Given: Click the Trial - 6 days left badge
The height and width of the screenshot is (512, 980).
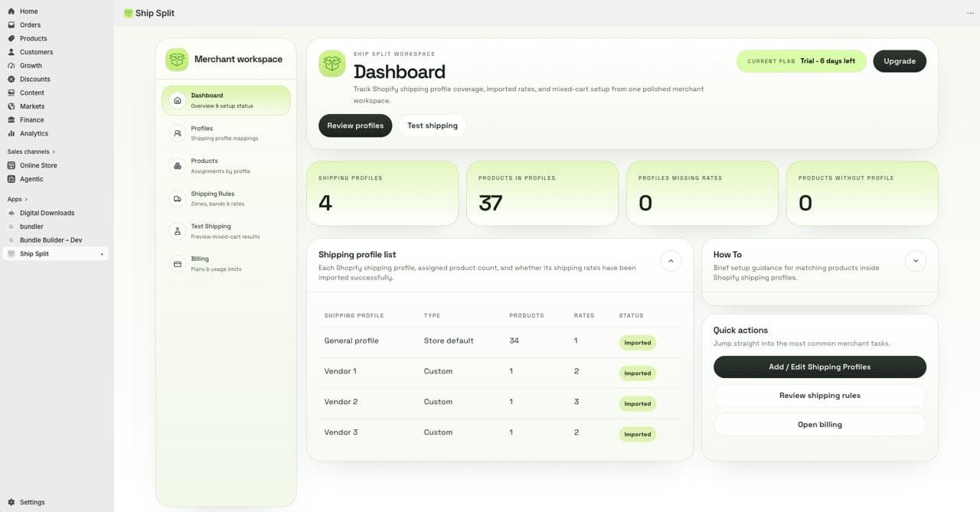Looking at the screenshot, I should 802,61.
